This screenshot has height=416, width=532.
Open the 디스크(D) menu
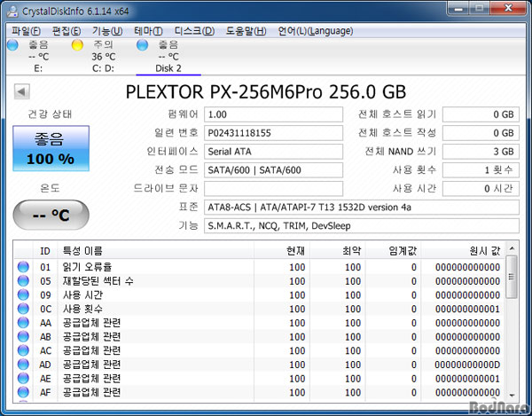pyautogui.click(x=194, y=31)
